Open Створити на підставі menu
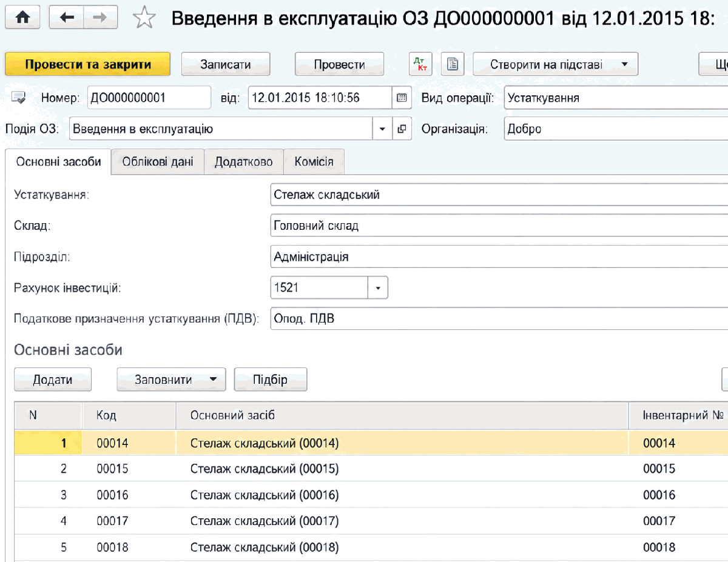 click(x=555, y=64)
